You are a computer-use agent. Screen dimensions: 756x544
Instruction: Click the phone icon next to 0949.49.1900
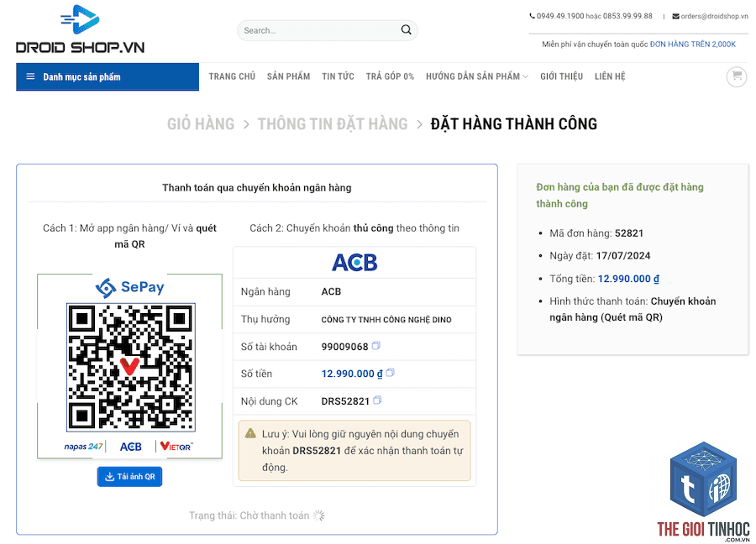[x=533, y=16]
